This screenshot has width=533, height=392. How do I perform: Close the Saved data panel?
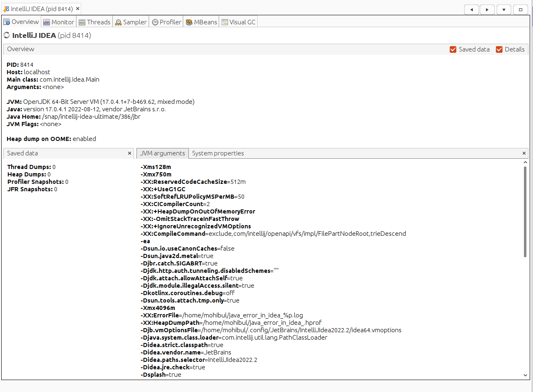point(129,153)
